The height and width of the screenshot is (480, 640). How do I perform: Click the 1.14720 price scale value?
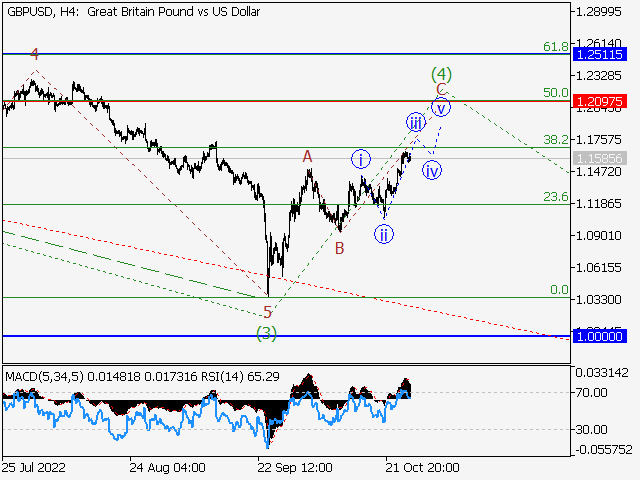(x=599, y=171)
